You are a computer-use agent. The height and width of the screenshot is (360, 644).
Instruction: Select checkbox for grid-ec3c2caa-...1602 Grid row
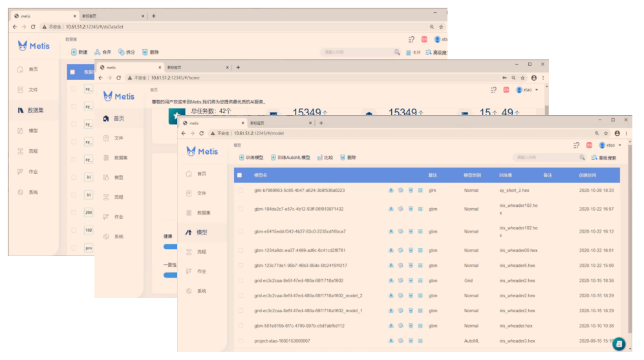click(x=241, y=281)
